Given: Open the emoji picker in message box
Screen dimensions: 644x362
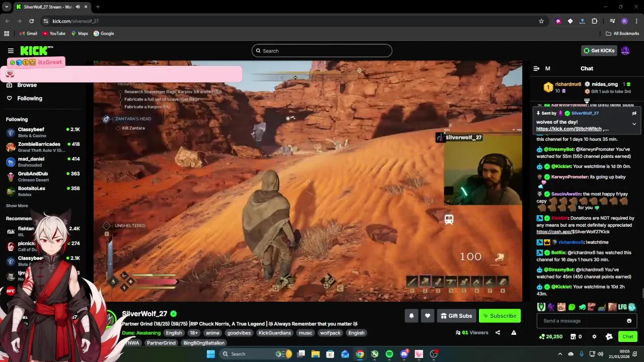Looking at the screenshot, I should [629, 321].
